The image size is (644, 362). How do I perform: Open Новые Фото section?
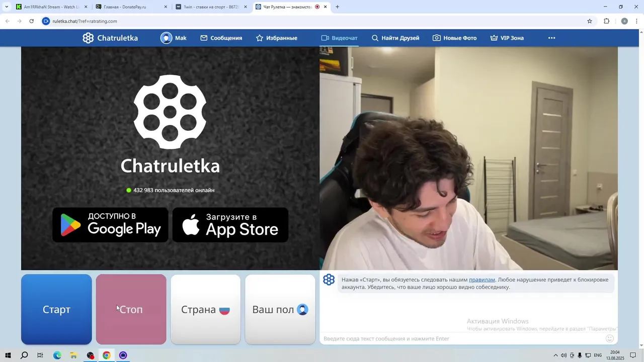454,38
